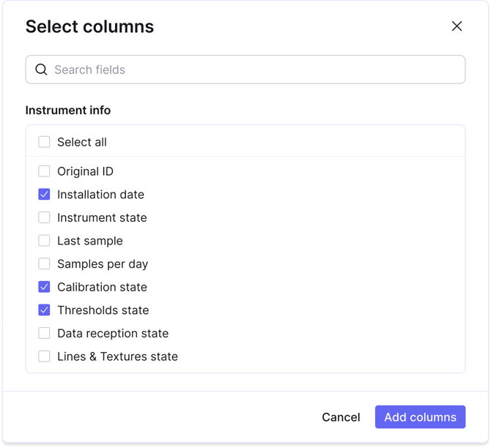Check the Data reception state box
491x448 pixels.
(44, 333)
